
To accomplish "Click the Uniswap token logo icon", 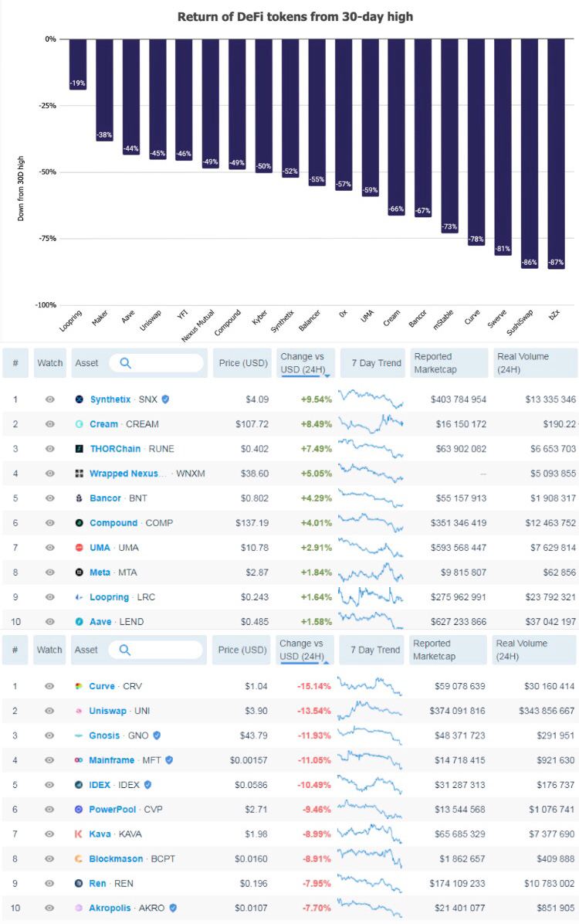I will point(79,712).
